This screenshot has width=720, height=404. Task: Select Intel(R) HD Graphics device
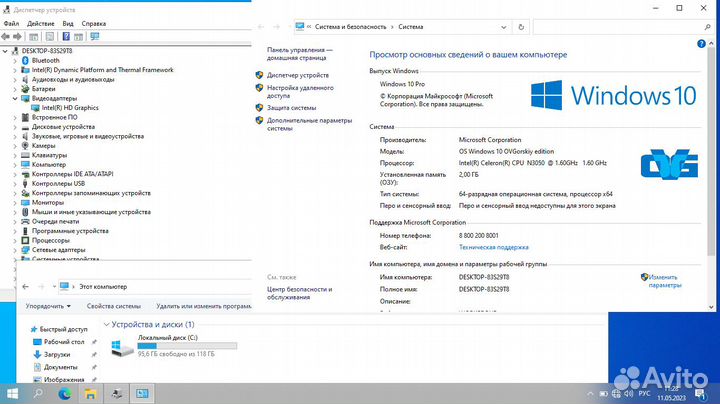tap(70, 108)
